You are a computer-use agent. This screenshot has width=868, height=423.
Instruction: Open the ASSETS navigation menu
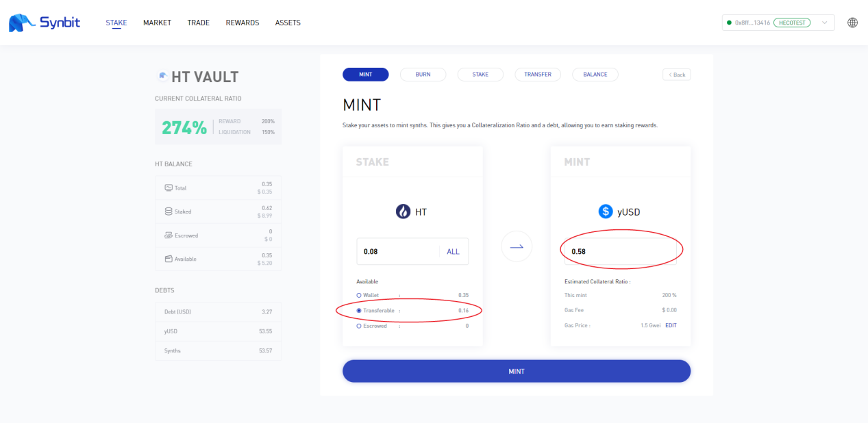click(288, 23)
